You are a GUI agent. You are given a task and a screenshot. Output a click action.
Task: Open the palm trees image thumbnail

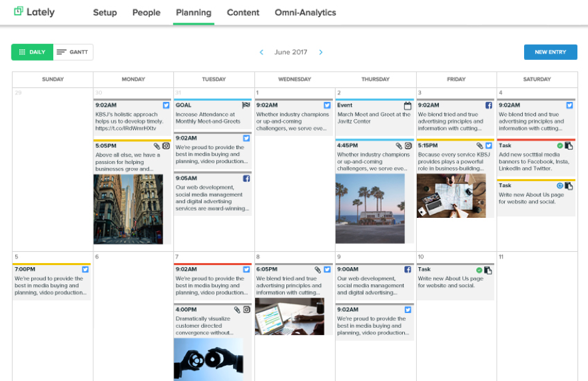370,208
